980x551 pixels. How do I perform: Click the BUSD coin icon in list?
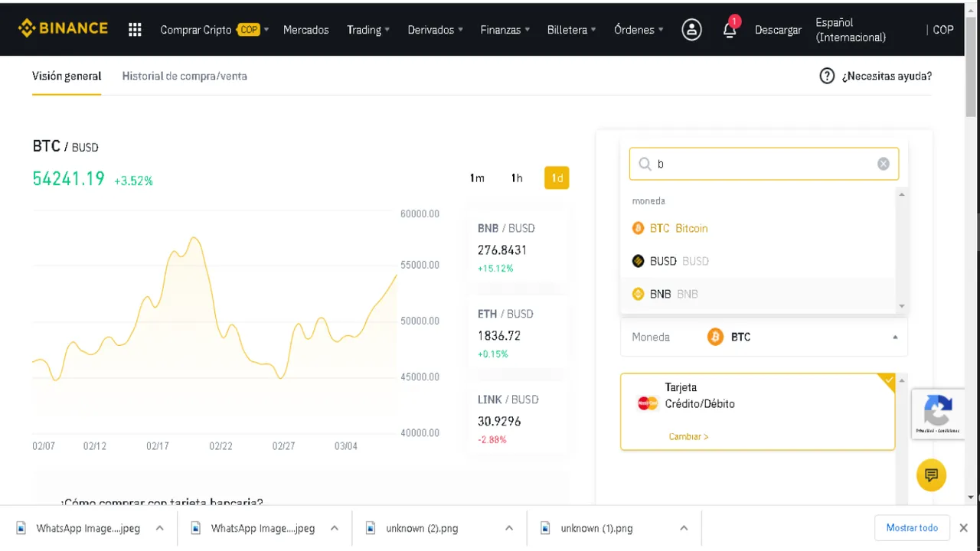638,261
